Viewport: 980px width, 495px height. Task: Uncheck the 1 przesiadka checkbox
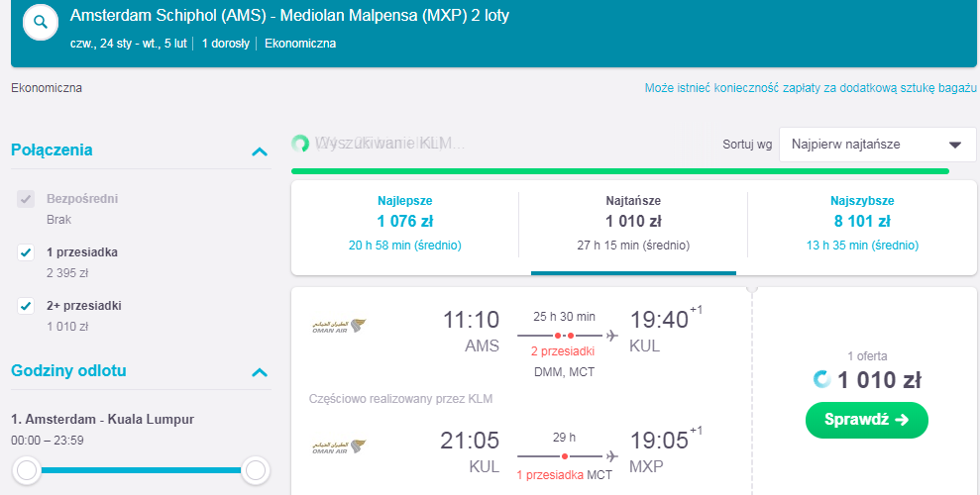click(x=26, y=252)
